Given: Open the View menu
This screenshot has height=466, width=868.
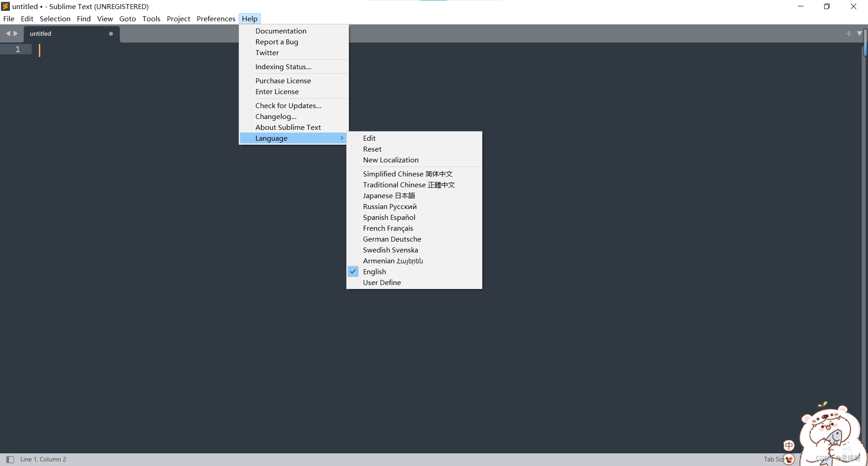Looking at the screenshot, I should tap(105, 19).
